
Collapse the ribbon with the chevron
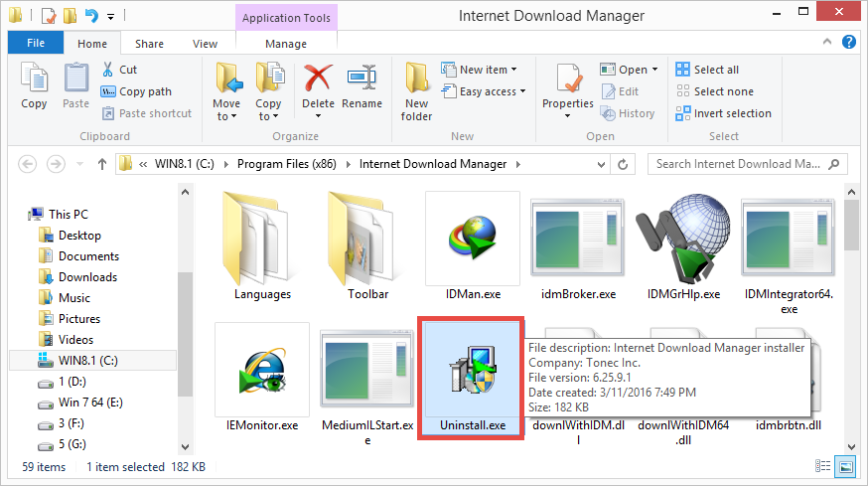827,42
